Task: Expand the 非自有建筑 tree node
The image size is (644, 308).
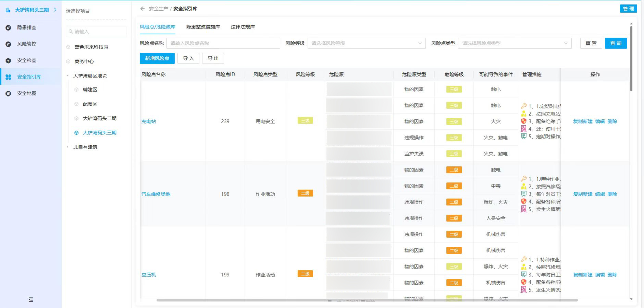Action: tap(68, 147)
